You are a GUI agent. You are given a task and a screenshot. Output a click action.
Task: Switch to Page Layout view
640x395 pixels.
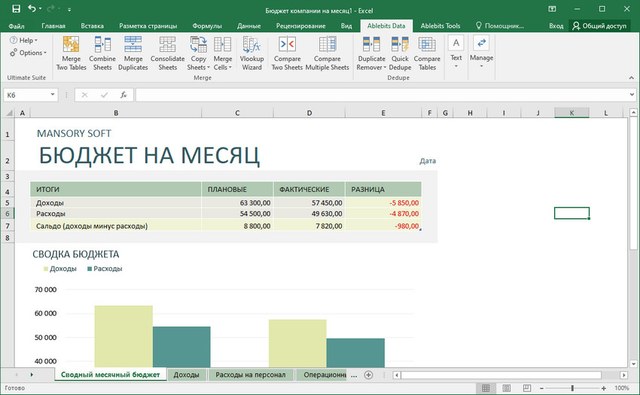click(x=506, y=388)
